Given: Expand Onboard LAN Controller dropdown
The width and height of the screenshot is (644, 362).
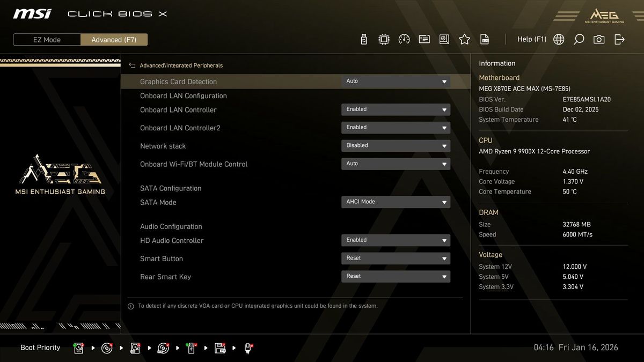Looking at the screenshot, I should point(396,109).
